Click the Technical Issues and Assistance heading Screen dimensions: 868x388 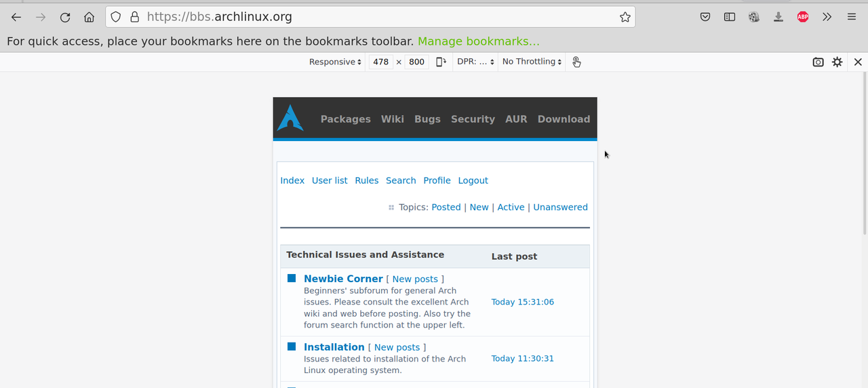[x=366, y=254]
